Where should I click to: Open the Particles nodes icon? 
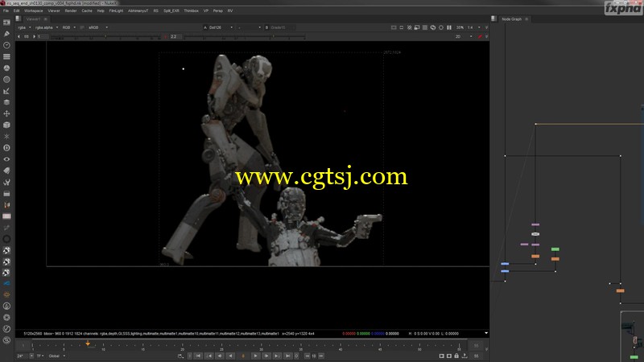click(x=6, y=136)
